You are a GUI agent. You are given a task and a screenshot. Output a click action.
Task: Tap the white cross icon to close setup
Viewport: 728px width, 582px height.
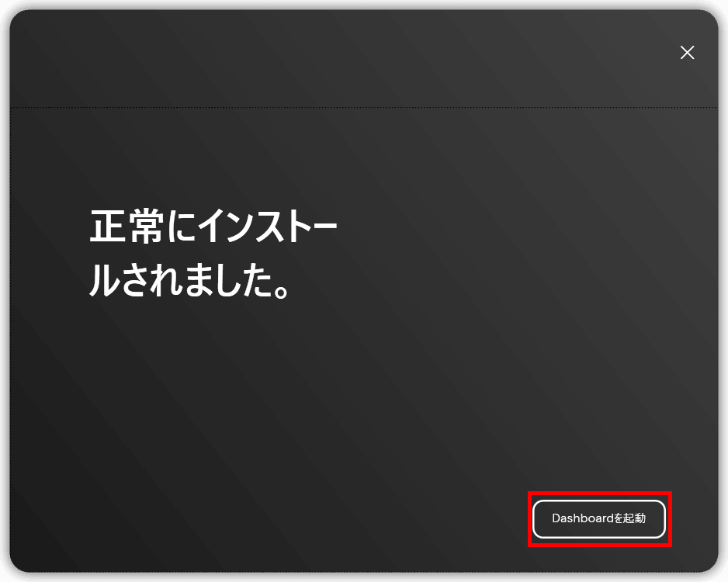tap(687, 53)
